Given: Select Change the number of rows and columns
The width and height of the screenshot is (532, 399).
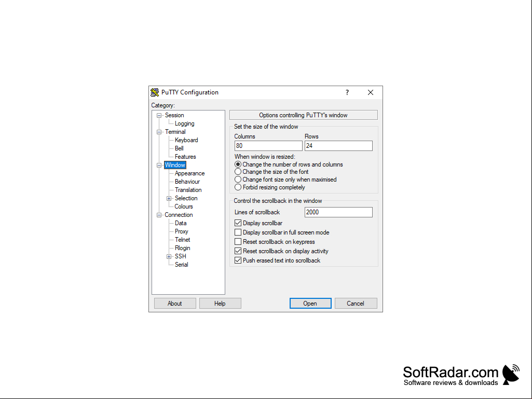Looking at the screenshot, I should point(289,164).
